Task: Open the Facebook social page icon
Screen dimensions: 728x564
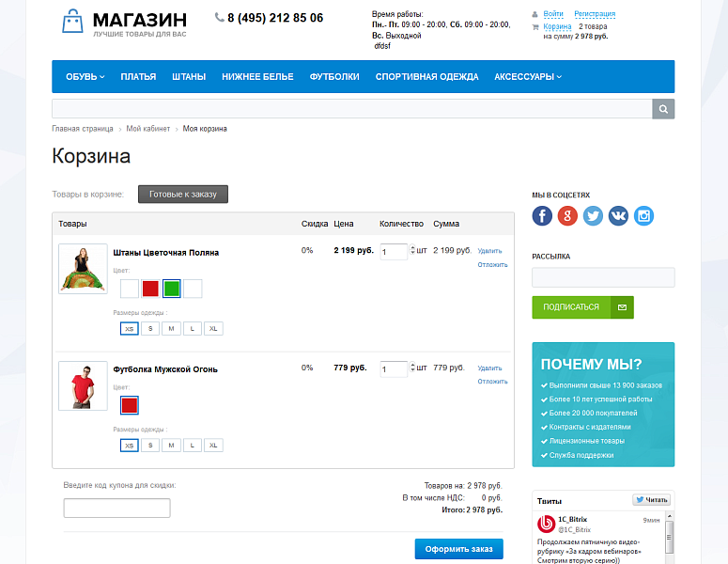Action: (542, 216)
